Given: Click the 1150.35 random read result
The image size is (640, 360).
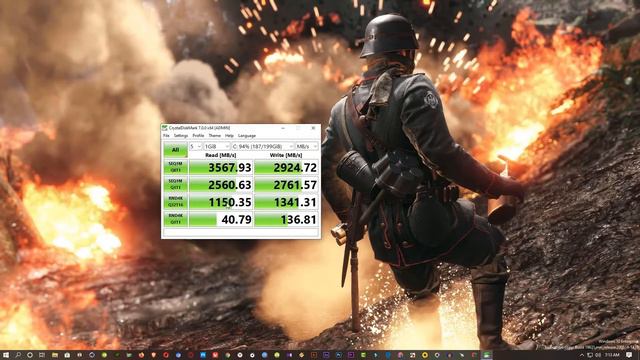Looking at the screenshot, I should click(x=221, y=202).
